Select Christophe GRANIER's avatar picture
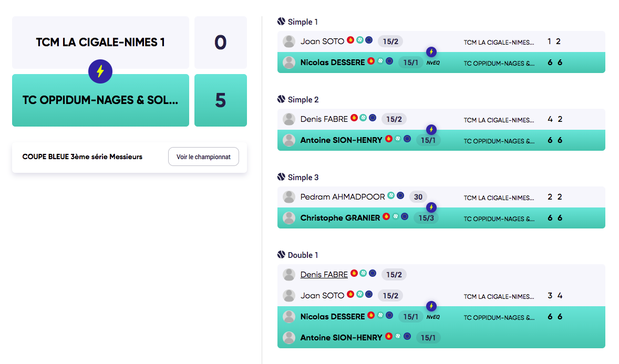Screen dimensions: 619x364 point(288,218)
